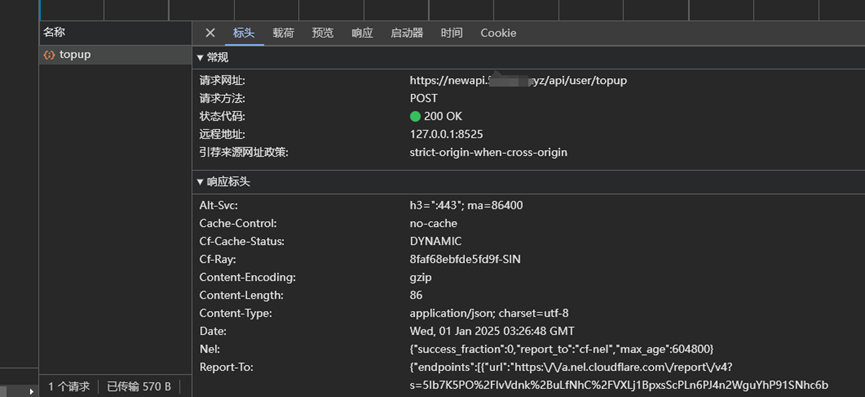
Task: Click the 状态代码 label
Action: click(222, 116)
